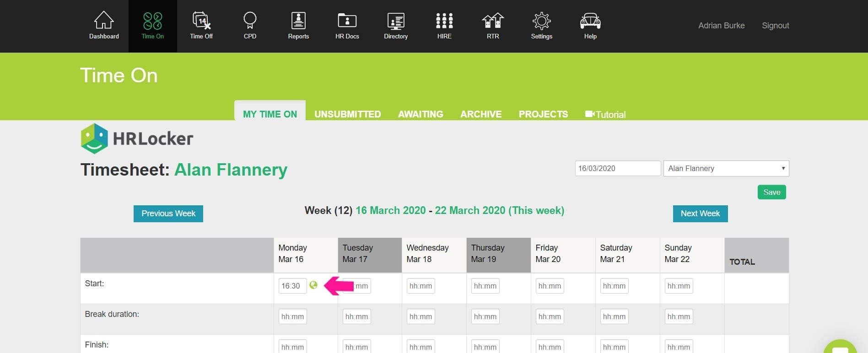Click Thursday start time field
868x353 pixels.
coord(485,286)
